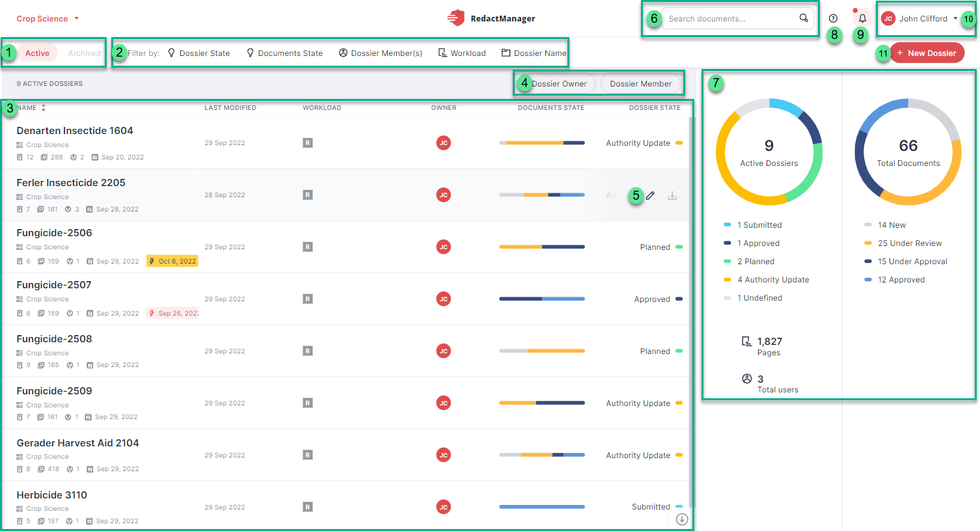Click the John Clifford avatar icon
This screenshot has width=980, height=531.
(888, 18)
